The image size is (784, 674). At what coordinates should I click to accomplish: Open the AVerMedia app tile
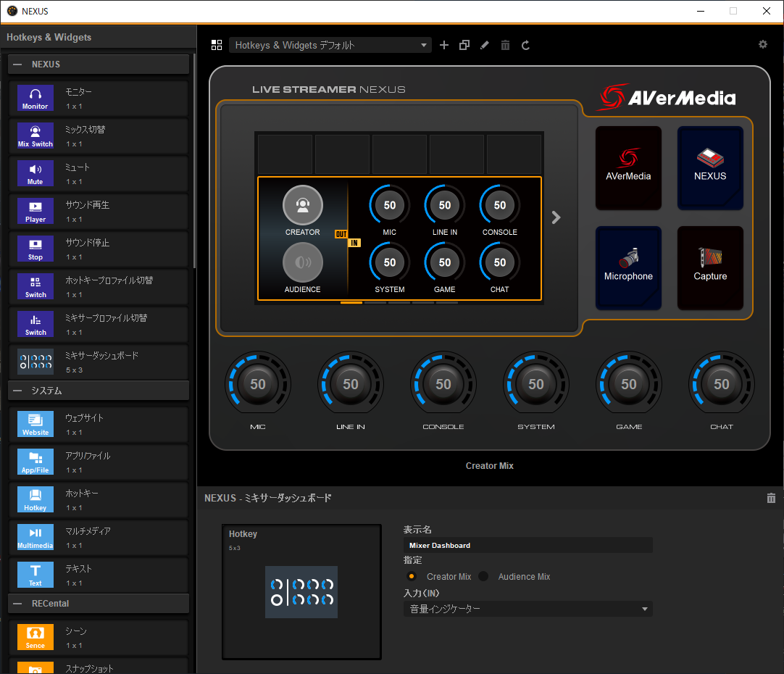point(628,168)
